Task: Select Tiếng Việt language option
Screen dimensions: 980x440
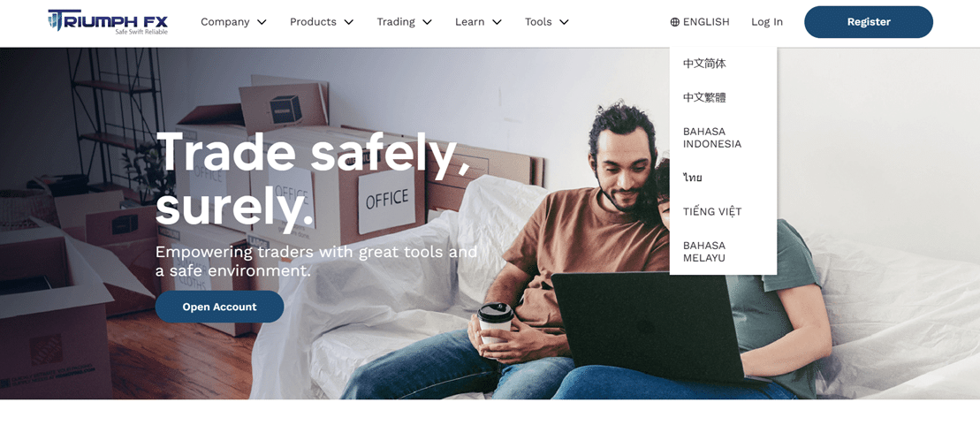Action: (712, 211)
